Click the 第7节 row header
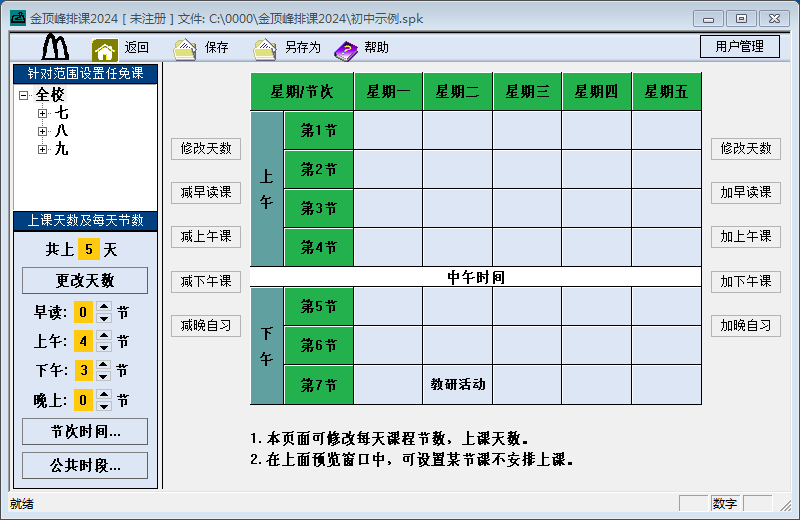800x520 pixels. (x=319, y=385)
